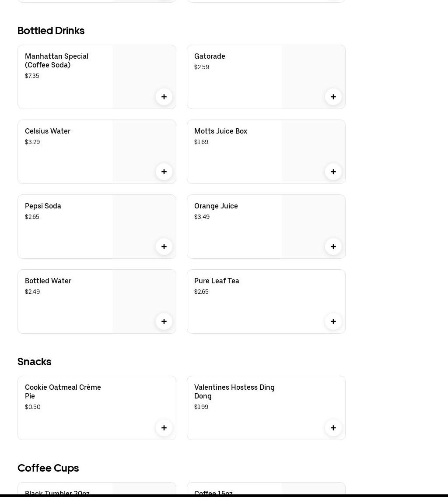The height and width of the screenshot is (497, 448).
Task: Add Manhattan Special Coffee Soda to cart
Action: point(164,97)
